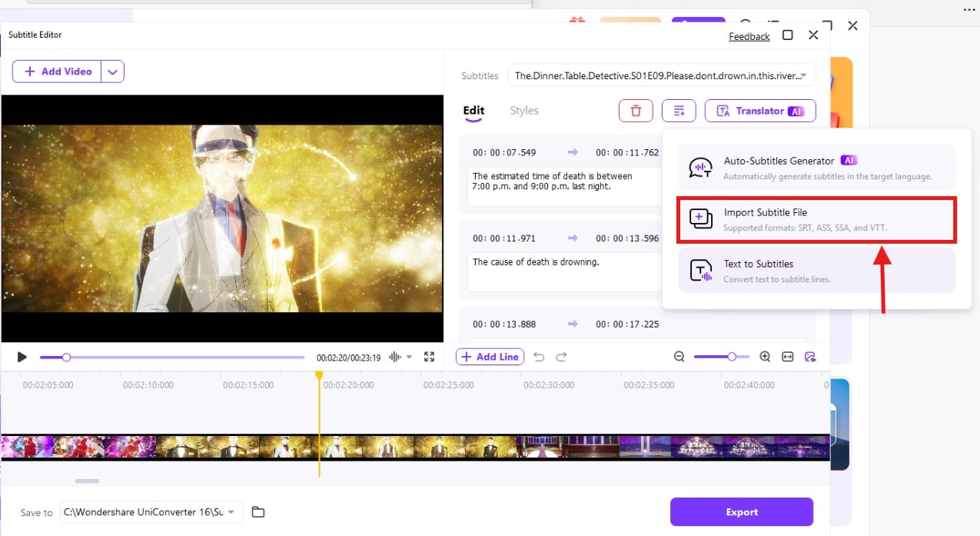The height and width of the screenshot is (536, 980).
Task: Click the video playback progress slider
Action: pyautogui.click(x=172, y=357)
